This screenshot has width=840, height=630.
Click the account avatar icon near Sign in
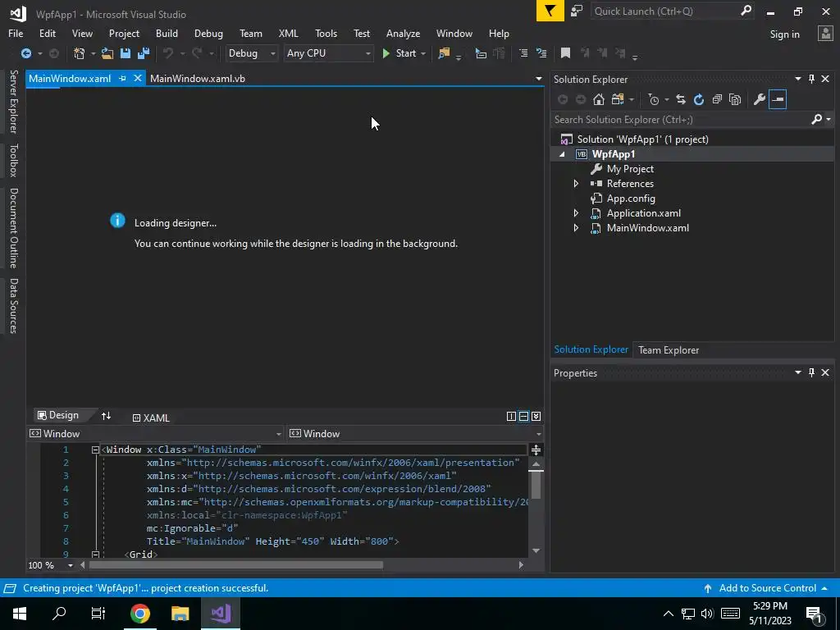point(825,33)
